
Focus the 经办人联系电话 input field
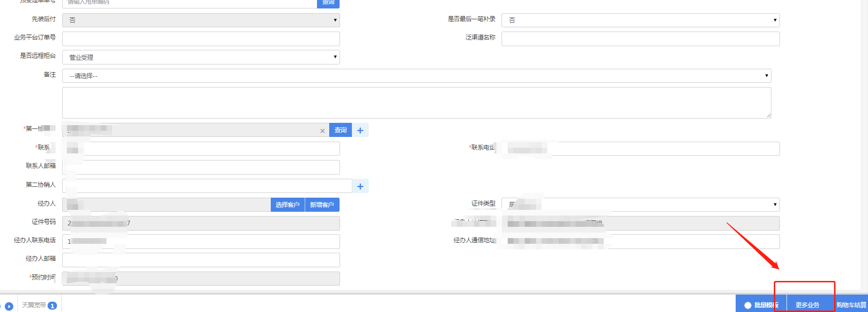[x=201, y=241]
